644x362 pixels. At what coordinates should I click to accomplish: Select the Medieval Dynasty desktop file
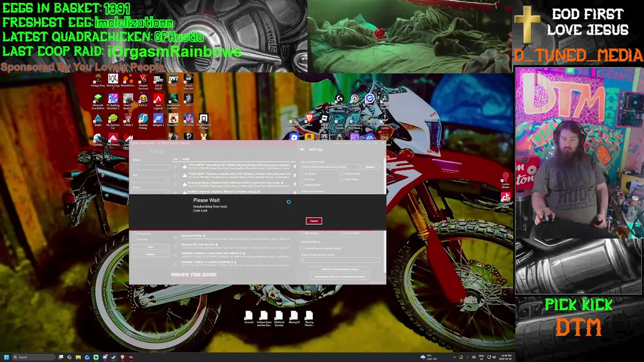279,319
